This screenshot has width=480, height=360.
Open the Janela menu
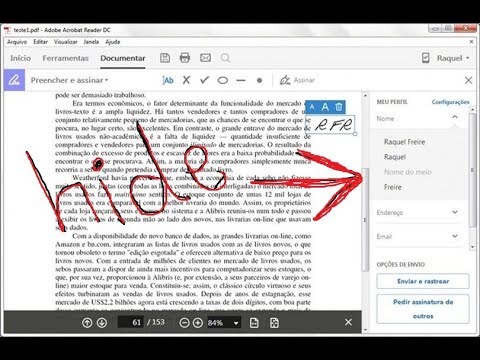tap(91, 42)
